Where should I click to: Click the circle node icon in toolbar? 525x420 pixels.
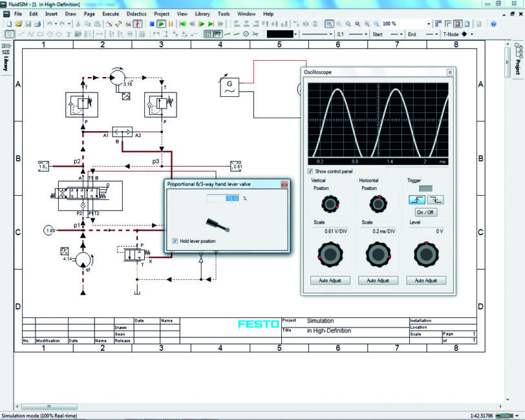(x=246, y=34)
